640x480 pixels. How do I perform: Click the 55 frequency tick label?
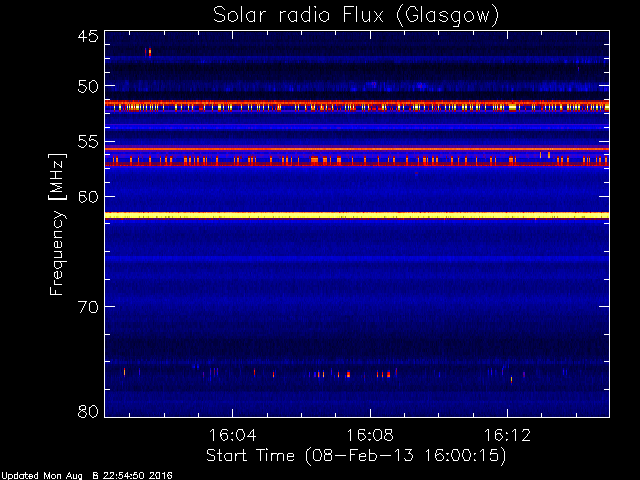88,142
